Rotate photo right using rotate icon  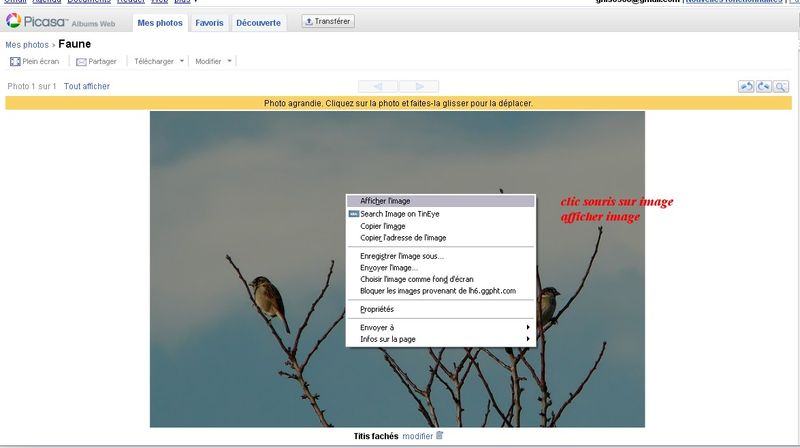[x=763, y=86]
